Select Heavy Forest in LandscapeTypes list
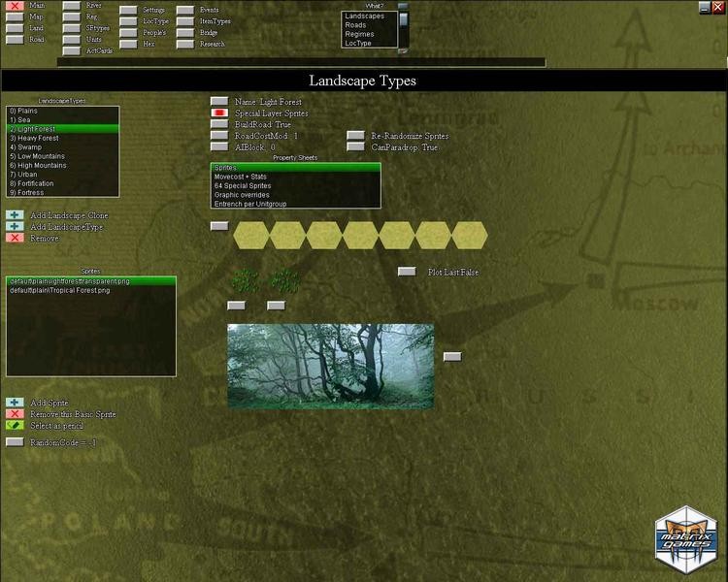The width and height of the screenshot is (728, 582). point(39,138)
